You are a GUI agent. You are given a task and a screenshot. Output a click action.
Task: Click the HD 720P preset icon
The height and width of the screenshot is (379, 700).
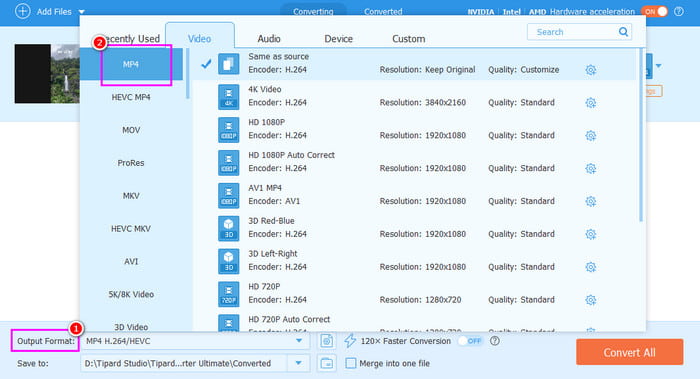coord(228,294)
